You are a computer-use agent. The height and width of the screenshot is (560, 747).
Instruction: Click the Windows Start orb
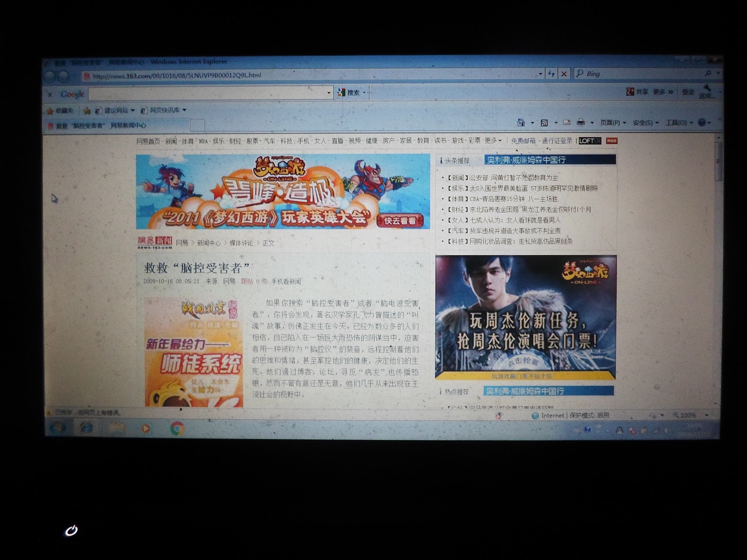pyautogui.click(x=58, y=427)
